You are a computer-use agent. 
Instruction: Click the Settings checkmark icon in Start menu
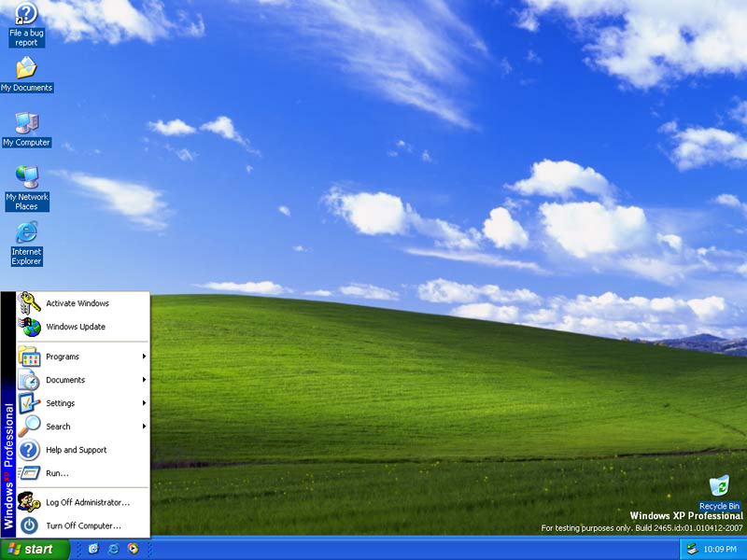pyautogui.click(x=29, y=403)
